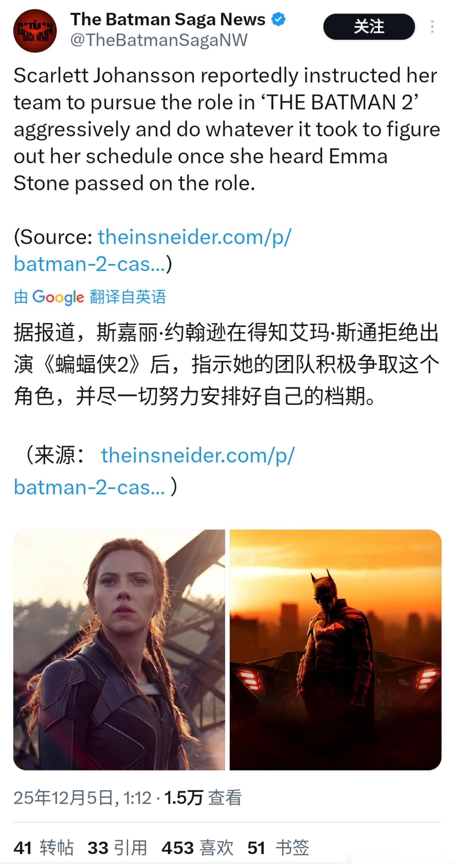Screen dimensions: 453x868
Task: Tap the Google logo in translation credit
Action: click(58, 297)
